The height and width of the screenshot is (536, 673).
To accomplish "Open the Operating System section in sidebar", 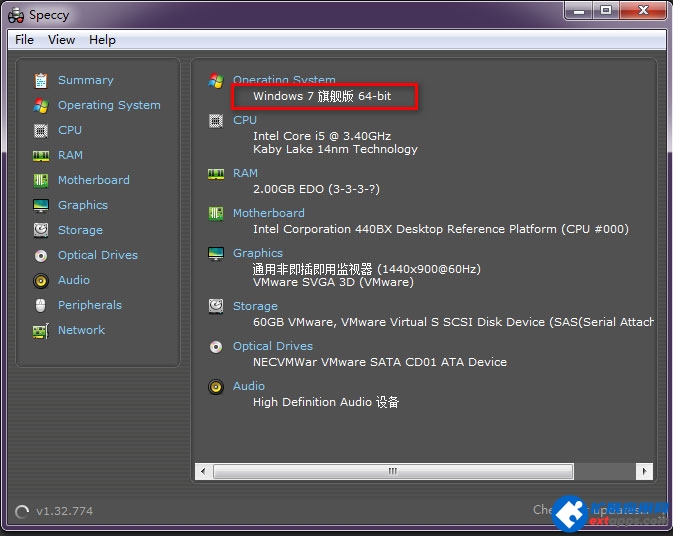I will 109,105.
